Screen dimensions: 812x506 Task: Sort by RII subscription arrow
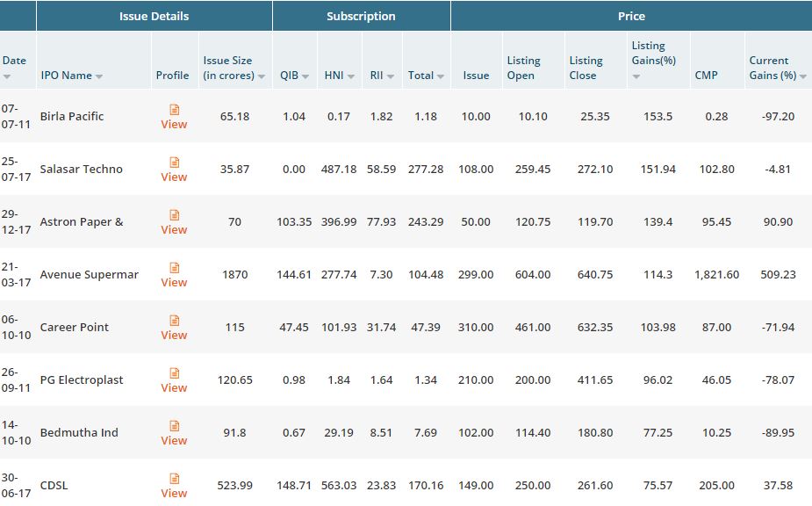pyautogui.click(x=390, y=76)
